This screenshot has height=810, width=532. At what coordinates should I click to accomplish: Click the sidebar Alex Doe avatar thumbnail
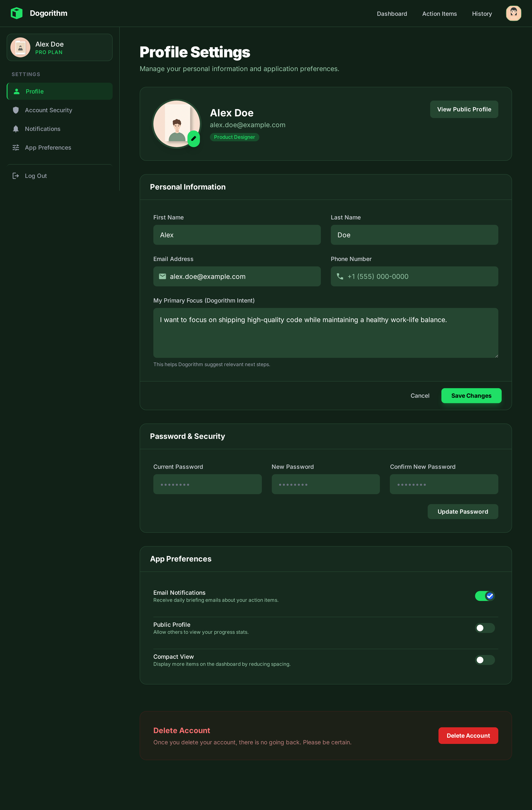pos(20,47)
